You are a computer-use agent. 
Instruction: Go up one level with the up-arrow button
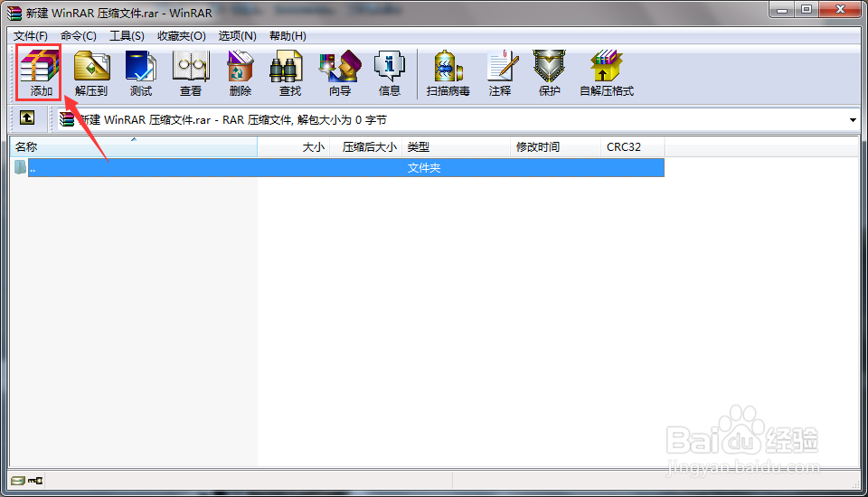pos(26,117)
